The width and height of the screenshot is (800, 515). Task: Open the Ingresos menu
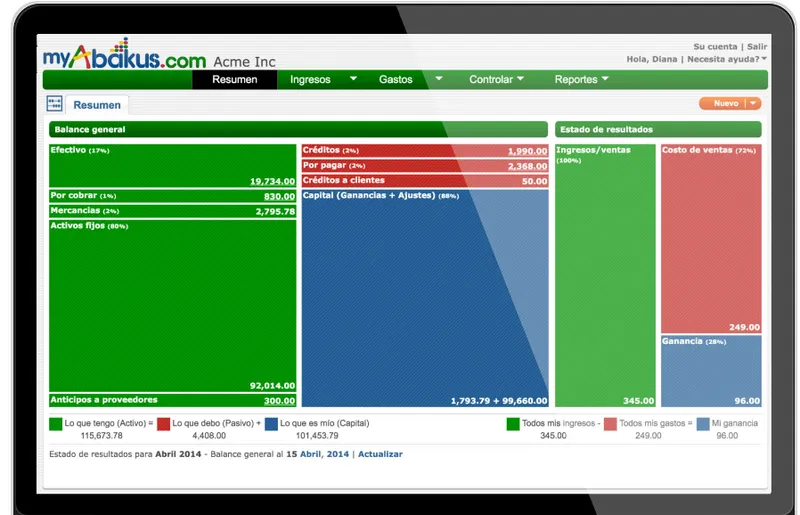tap(310, 80)
